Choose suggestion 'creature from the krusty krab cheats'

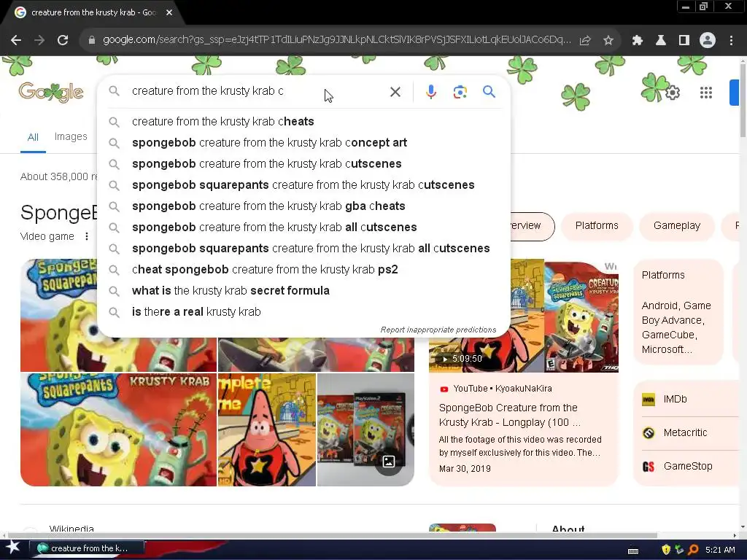pyautogui.click(x=304, y=122)
